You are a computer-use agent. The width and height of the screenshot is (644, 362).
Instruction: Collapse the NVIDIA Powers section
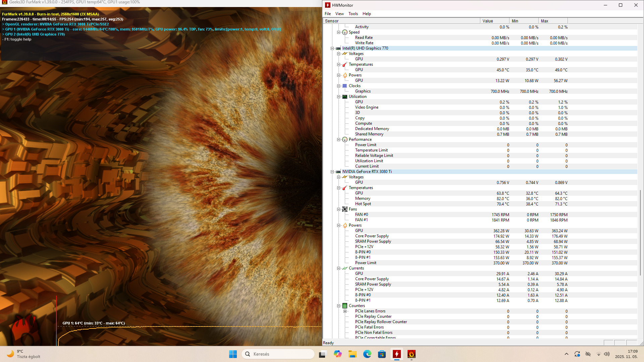click(339, 225)
